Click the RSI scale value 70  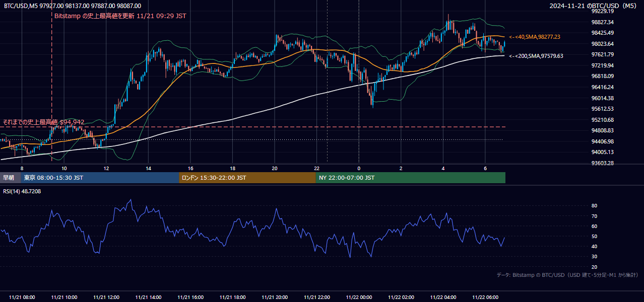click(594, 216)
